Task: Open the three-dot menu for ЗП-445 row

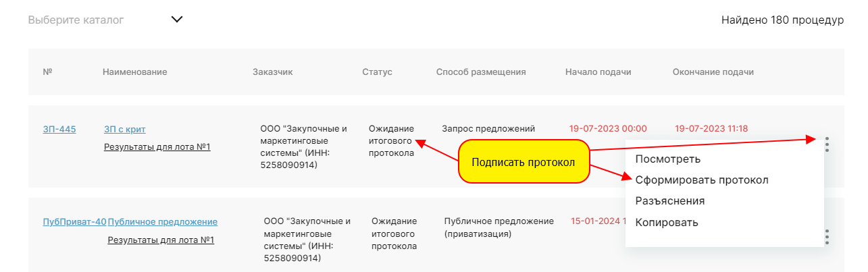Action: [827, 144]
